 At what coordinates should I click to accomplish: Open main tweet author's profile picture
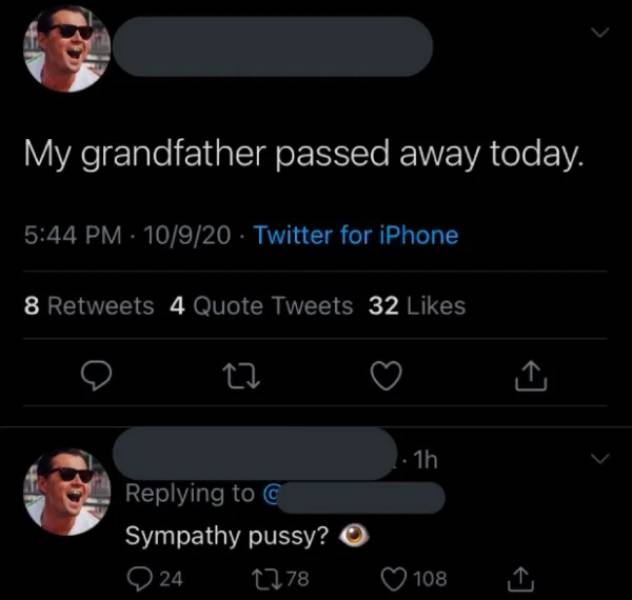(66, 49)
